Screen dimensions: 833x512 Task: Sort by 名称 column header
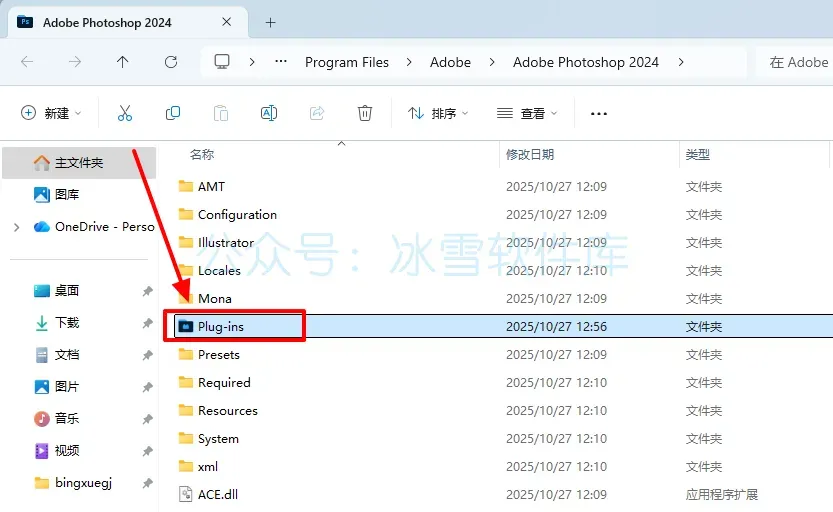(202, 155)
